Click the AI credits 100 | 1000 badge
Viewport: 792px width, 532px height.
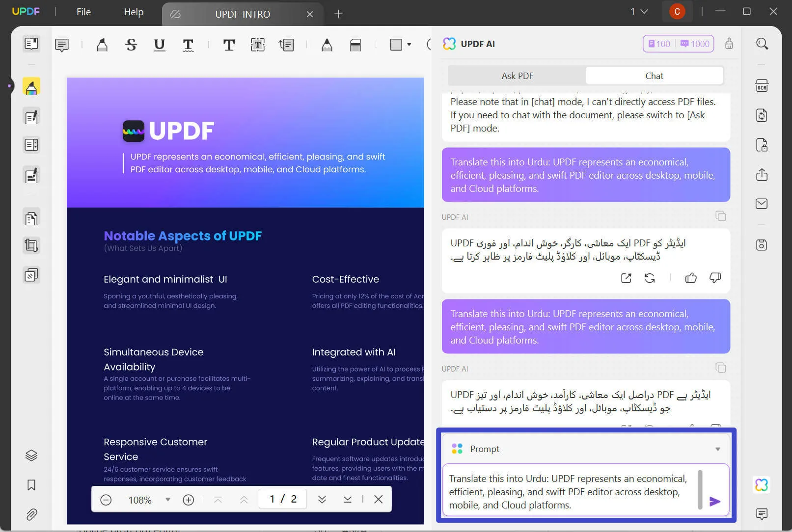pos(679,44)
